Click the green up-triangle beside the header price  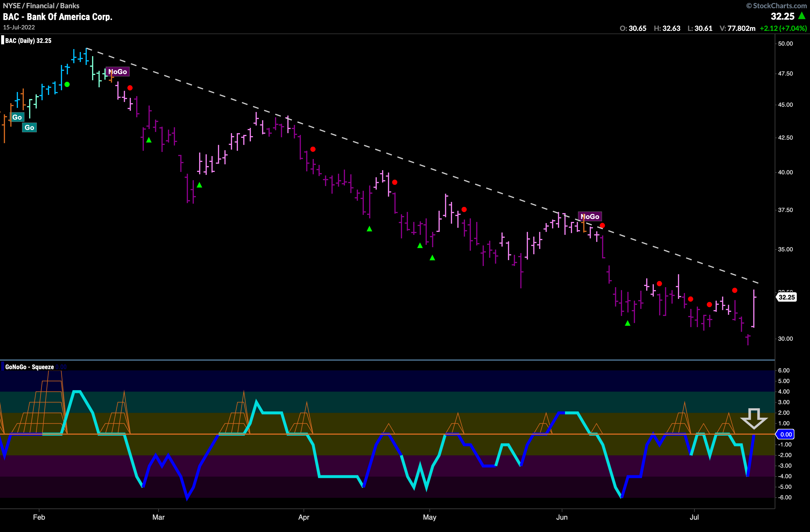pos(802,16)
